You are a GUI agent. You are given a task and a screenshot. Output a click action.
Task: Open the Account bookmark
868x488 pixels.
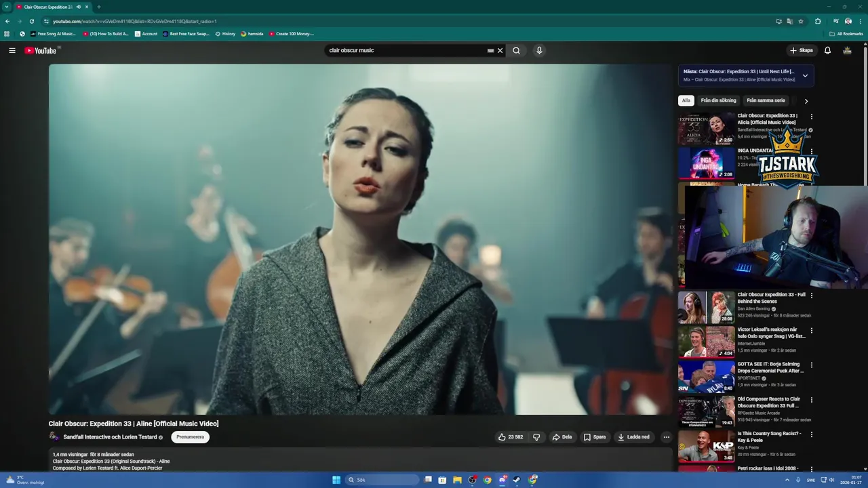(x=146, y=33)
